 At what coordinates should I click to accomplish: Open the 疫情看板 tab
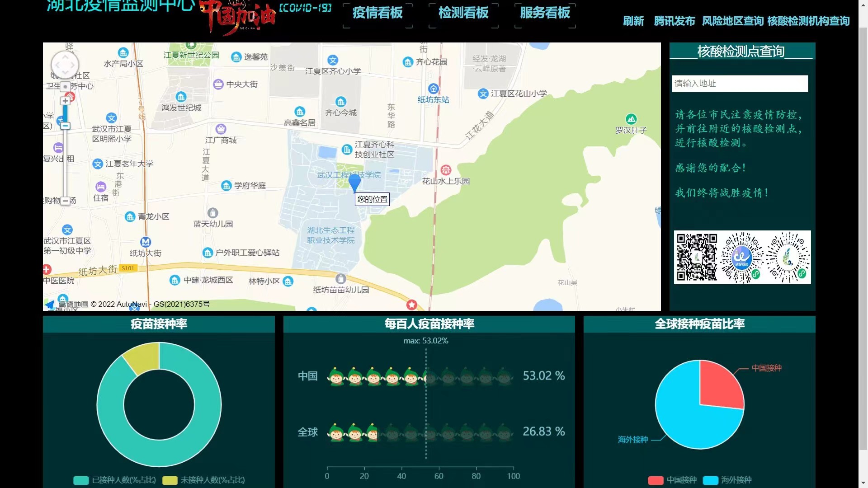click(x=377, y=13)
